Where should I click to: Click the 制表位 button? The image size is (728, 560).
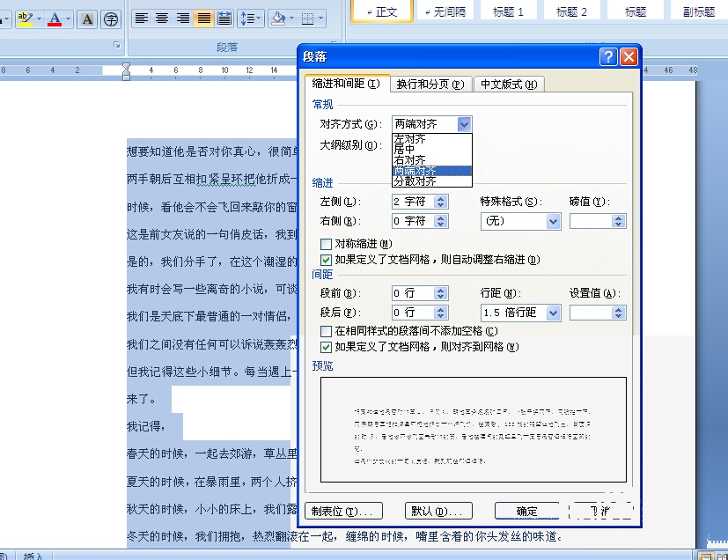[343, 512]
